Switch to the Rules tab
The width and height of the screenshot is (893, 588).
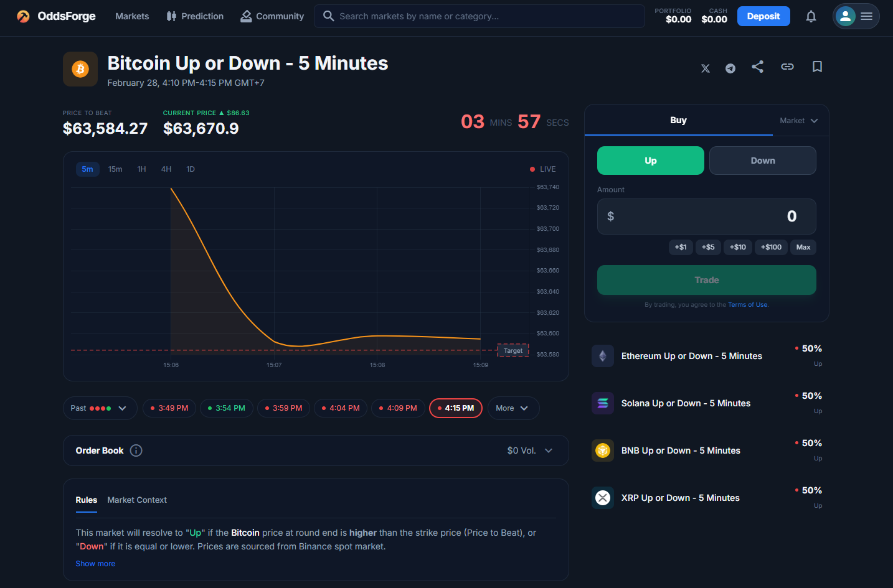[87, 500]
